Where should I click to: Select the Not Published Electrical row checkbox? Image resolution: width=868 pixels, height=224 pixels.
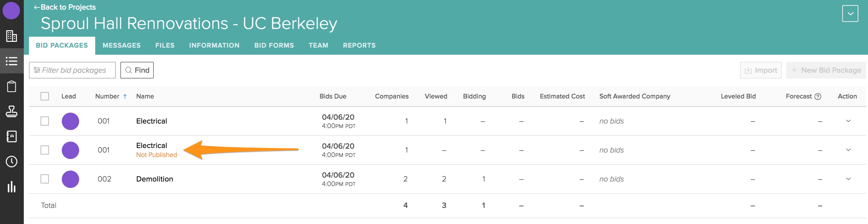click(x=45, y=150)
